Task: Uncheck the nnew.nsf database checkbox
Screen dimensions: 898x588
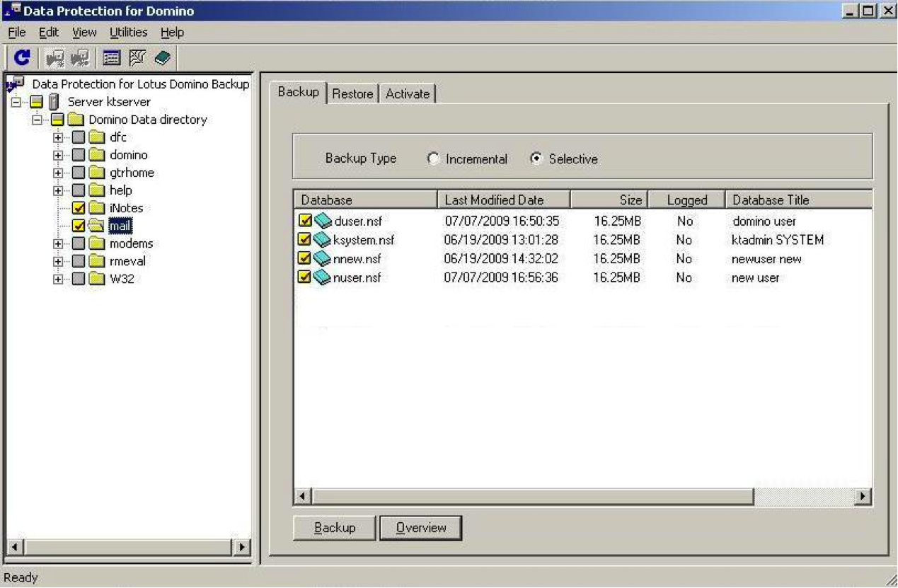Action: (x=305, y=259)
